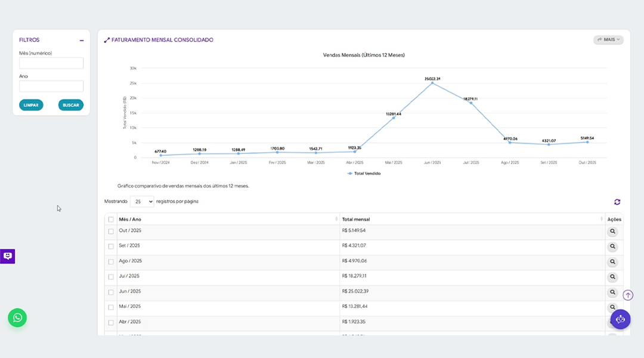This screenshot has width=644, height=358.
Task: Open the WhatsApp chat icon
Action: coord(17,317)
